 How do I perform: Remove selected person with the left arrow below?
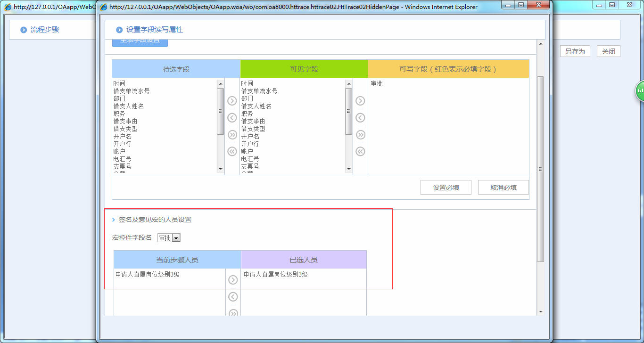(233, 296)
